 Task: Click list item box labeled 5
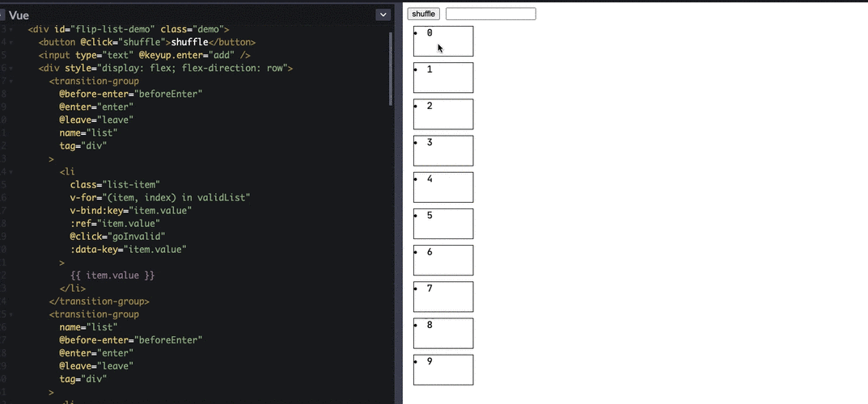443,223
